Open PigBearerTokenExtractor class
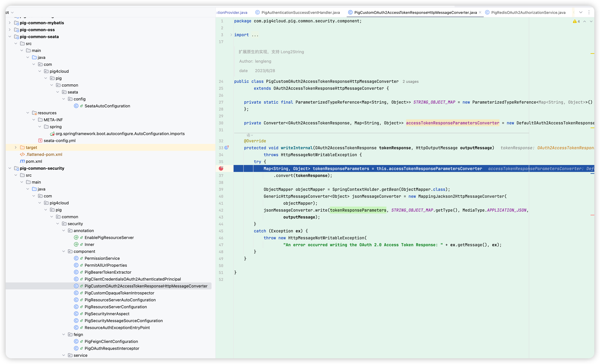The height and width of the screenshot is (364, 600). 108,272
